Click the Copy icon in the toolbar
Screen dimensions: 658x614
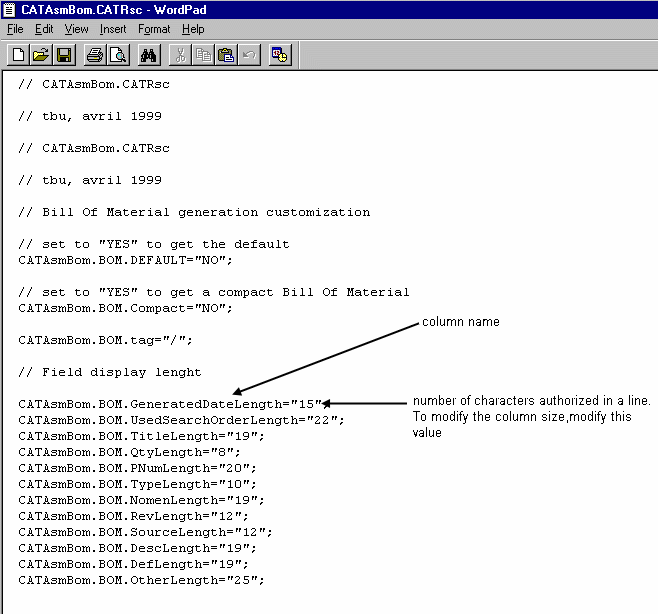pos(204,55)
